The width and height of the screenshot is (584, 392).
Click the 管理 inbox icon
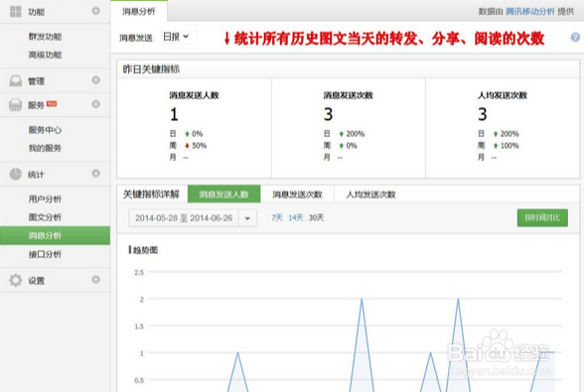[x=16, y=80]
